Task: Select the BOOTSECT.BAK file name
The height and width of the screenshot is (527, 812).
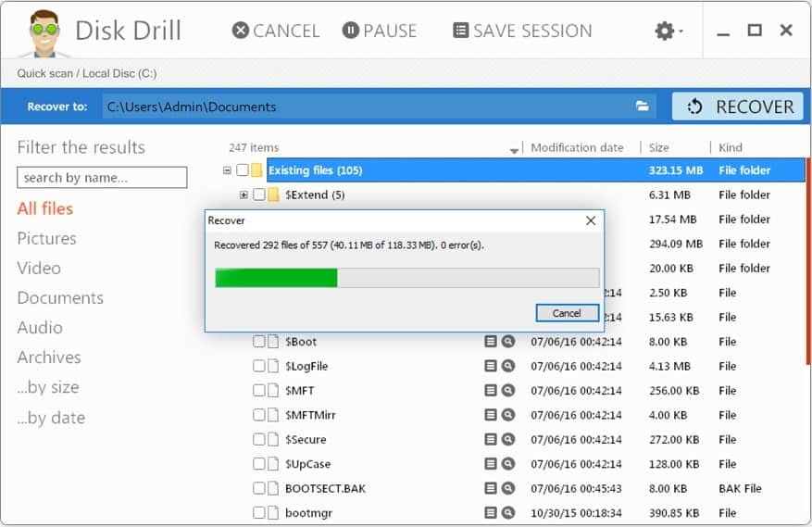Action: pyautogui.click(x=325, y=489)
